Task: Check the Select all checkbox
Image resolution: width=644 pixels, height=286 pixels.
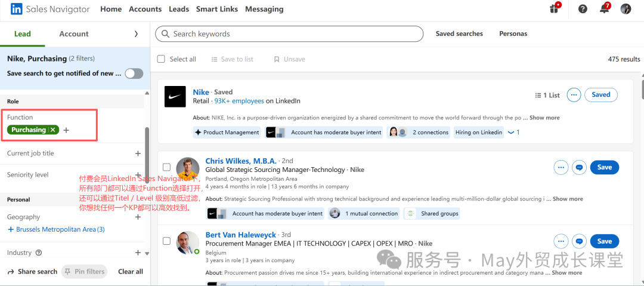Action: tap(161, 59)
